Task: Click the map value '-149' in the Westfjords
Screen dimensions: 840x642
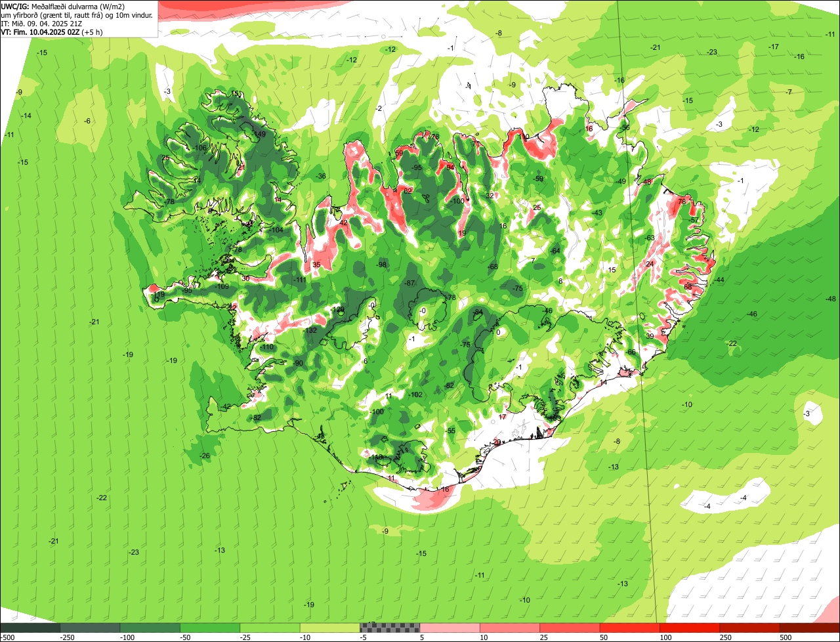Action: pyautogui.click(x=260, y=135)
